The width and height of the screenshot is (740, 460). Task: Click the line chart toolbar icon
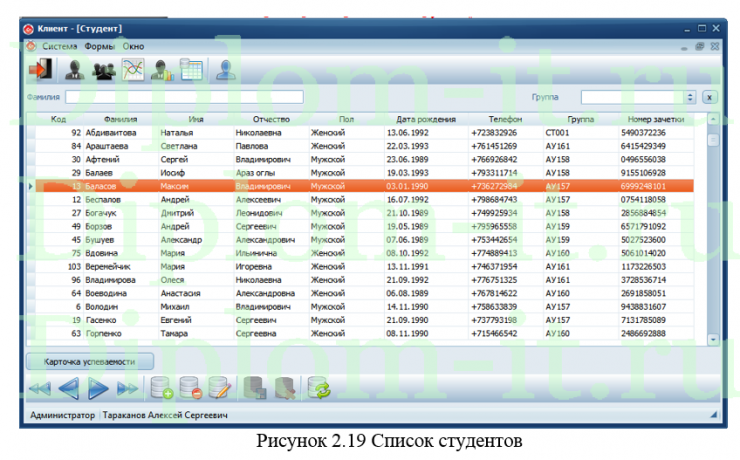pos(133,70)
